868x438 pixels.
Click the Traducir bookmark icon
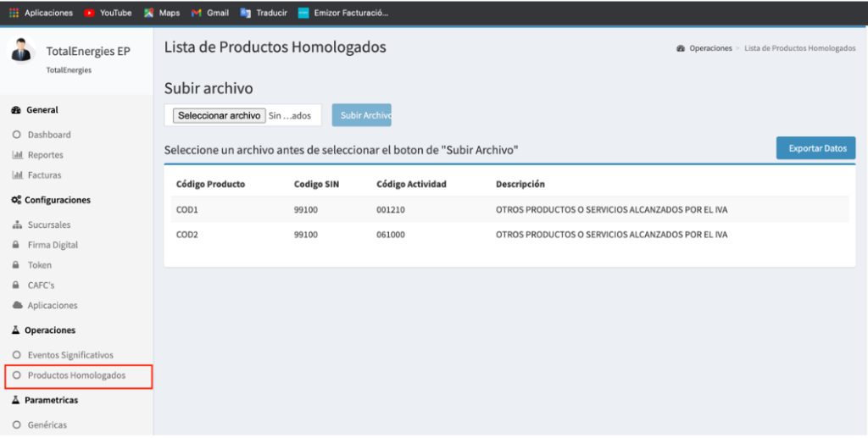(x=245, y=14)
